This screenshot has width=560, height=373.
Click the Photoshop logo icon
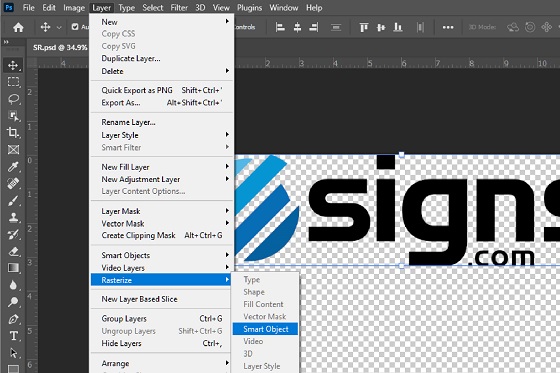(9, 7)
